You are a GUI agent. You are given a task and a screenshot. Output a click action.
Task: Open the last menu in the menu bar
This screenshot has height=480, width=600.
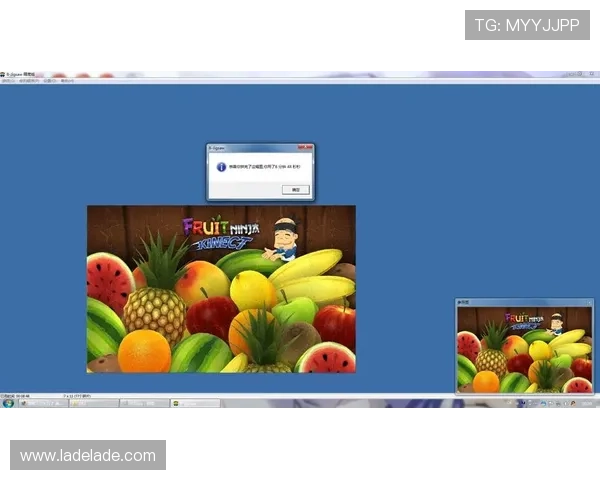67,81
